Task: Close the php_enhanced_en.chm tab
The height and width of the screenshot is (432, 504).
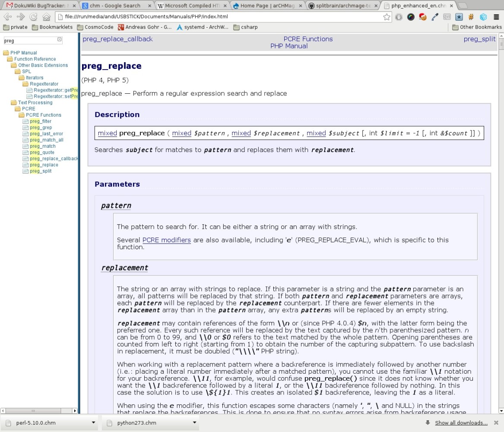Action: (x=451, y=6)
